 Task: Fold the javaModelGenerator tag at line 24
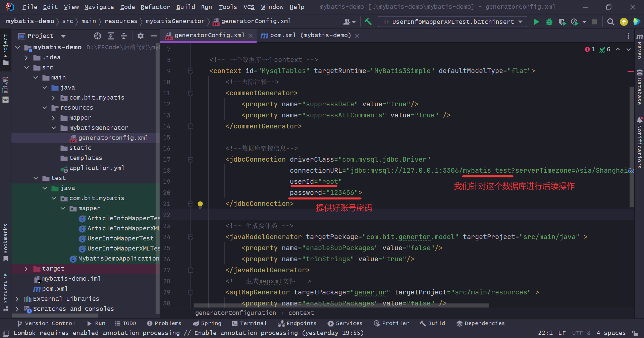(190, 237)
